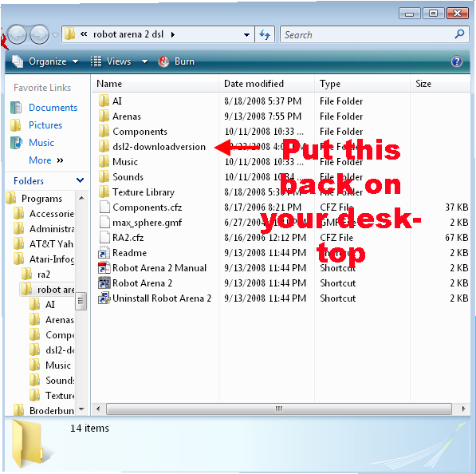
Task: Select the Robot Arena 2 Manual shortcut icon
Action: 104,268
